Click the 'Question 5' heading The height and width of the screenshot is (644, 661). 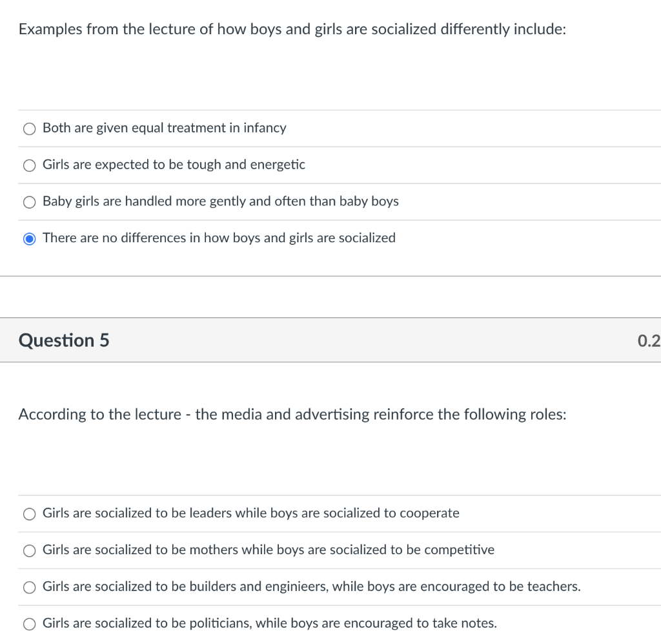point(64,340)
